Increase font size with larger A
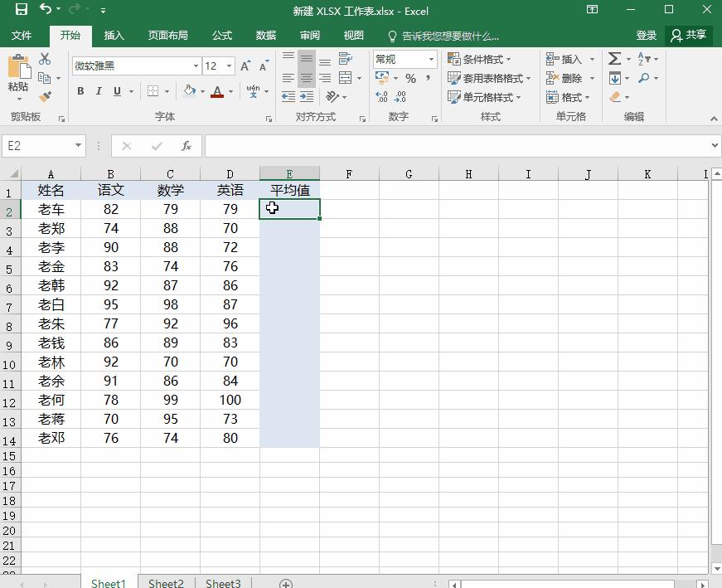722x588 pixels. 245,66
